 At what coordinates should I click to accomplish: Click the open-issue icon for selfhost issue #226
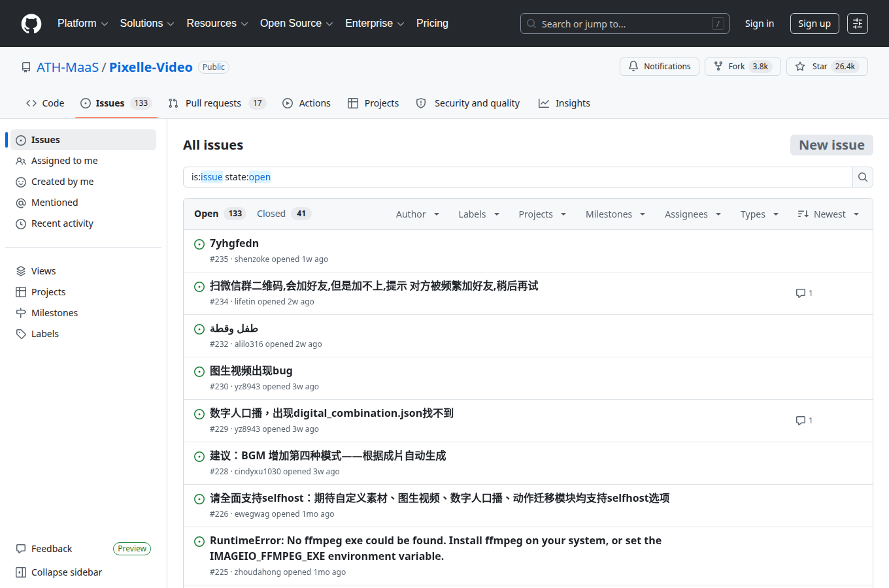[x=199, y=499]
